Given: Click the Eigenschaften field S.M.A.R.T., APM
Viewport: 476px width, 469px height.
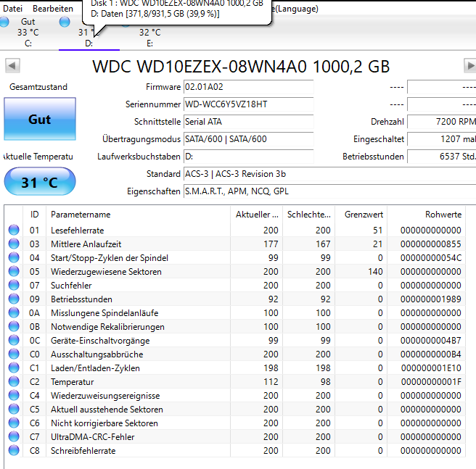Looking at the screenshot, I should [x=329, y=191].
